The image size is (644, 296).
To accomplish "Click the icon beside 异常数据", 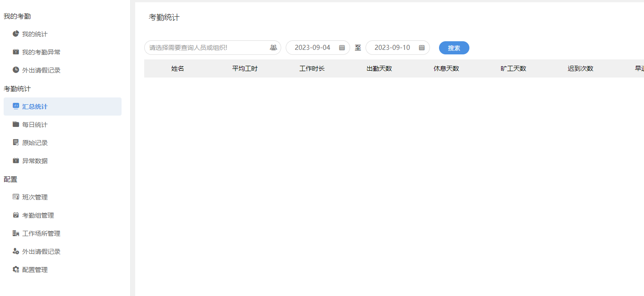I will pos(16,161).
